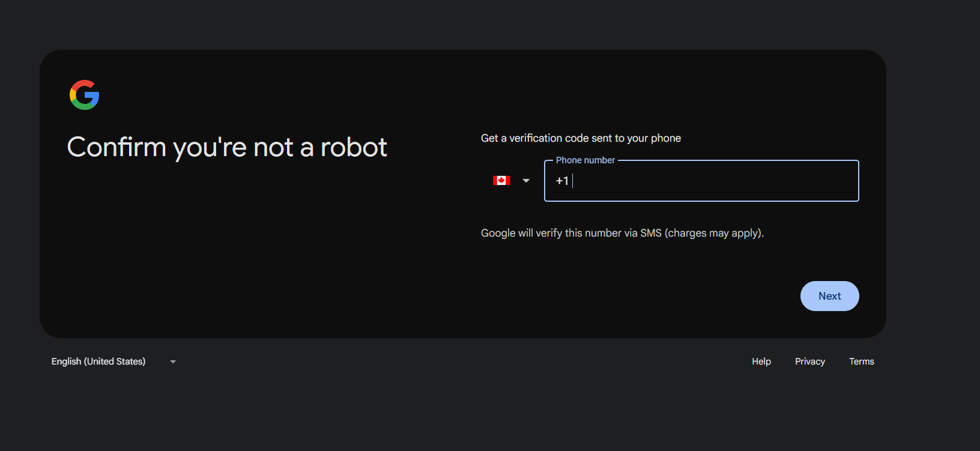Open the Privacy link
Image resolution: width=980 pixels, height=451 pixels.
[x=809, y=361]
